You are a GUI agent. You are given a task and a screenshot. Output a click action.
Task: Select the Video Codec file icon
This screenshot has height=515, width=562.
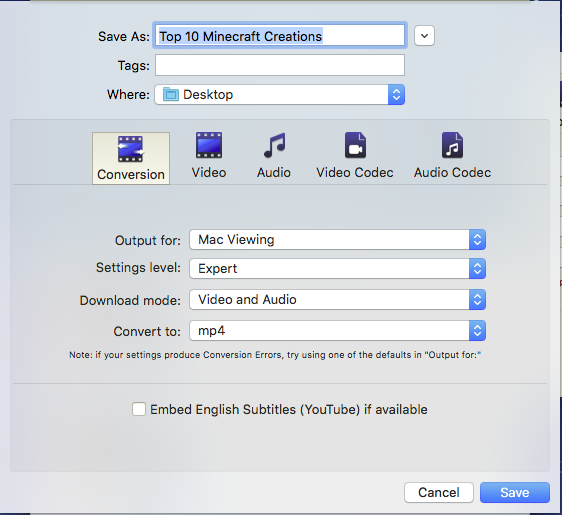click(355, 145)
